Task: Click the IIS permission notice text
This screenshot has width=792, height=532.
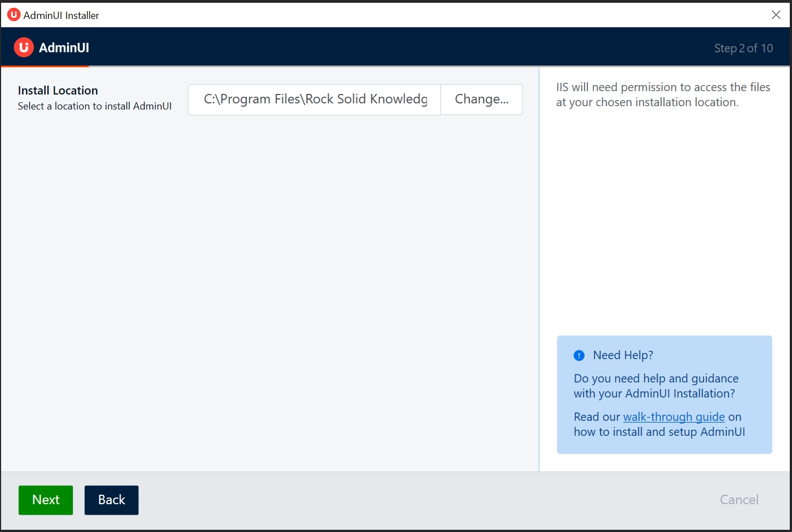Action: (x=664, y=95)
